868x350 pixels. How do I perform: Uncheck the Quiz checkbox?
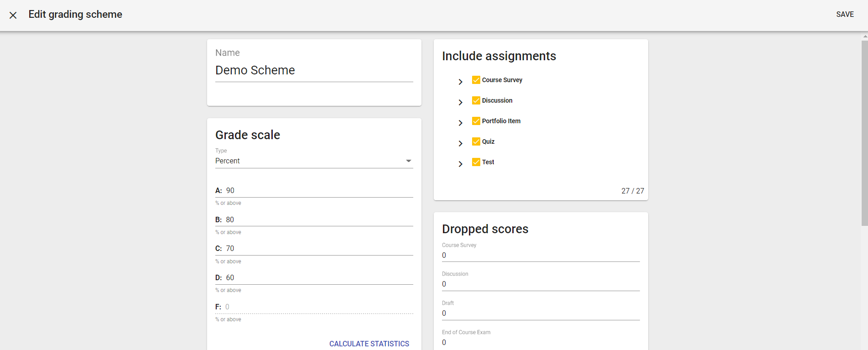click(476, 141)
